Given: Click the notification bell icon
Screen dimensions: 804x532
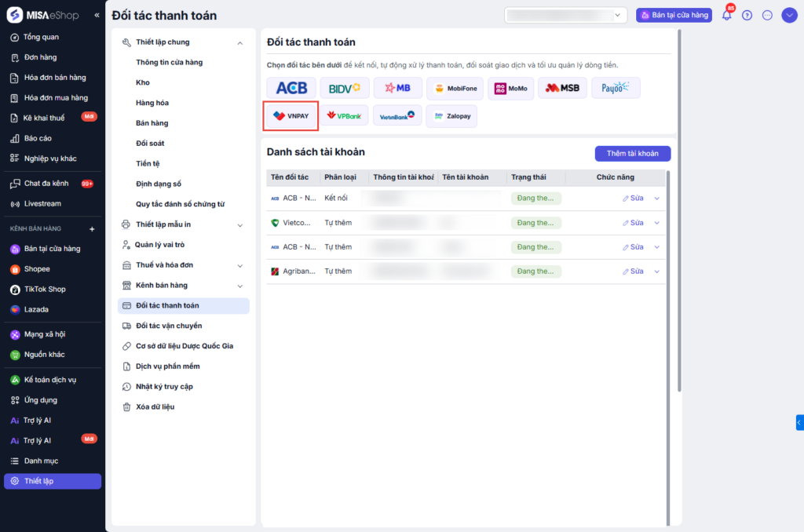Looking at the screenshot, I should (x=726, y=15).
